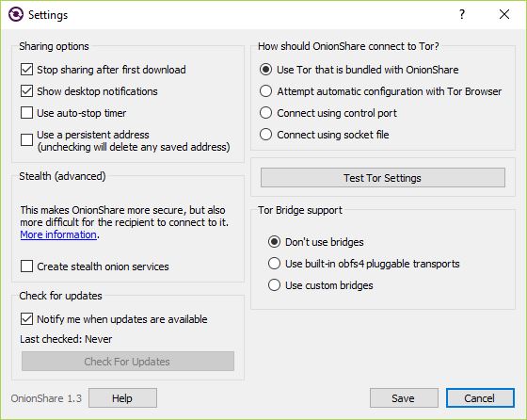Screen dimensions: 527x420
Task: Click the question mark help icon
Action: coord(462,14)
